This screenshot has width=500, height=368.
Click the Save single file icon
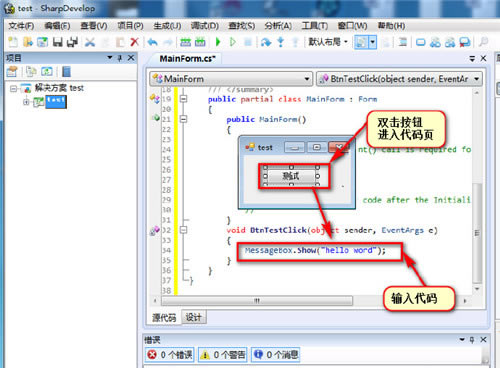point(58,42)
